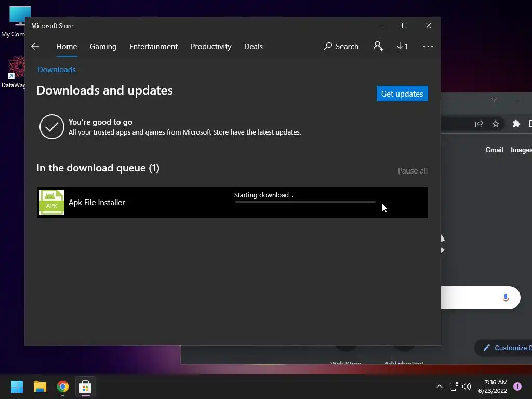The image size is (532, 399).
Task: Open the Images link in Chrome
Action: click(521, 150)
